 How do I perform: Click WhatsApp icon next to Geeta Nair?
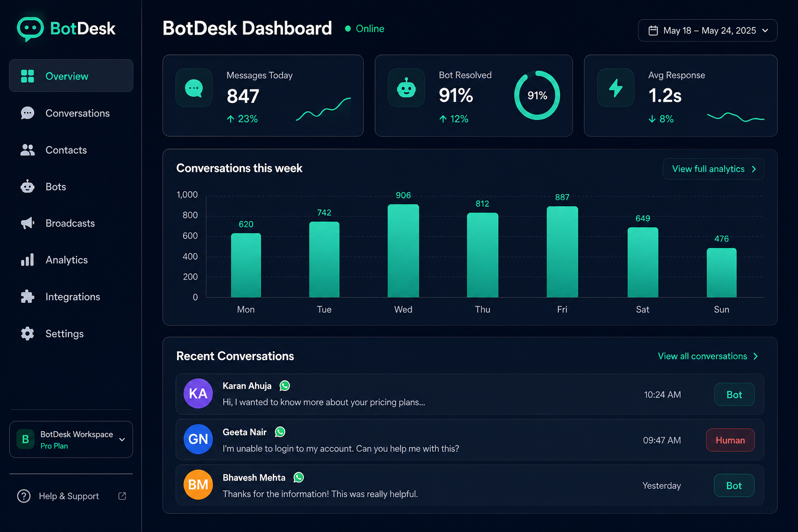pos(280,432)
